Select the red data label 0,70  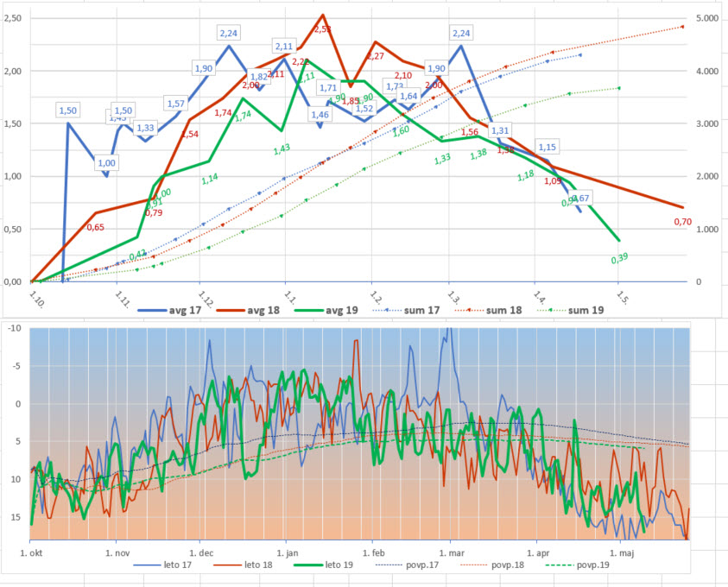[682, 222]
